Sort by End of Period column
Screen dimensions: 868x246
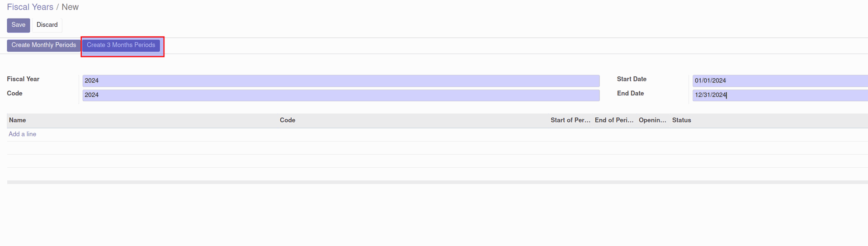tap(614, 120)
